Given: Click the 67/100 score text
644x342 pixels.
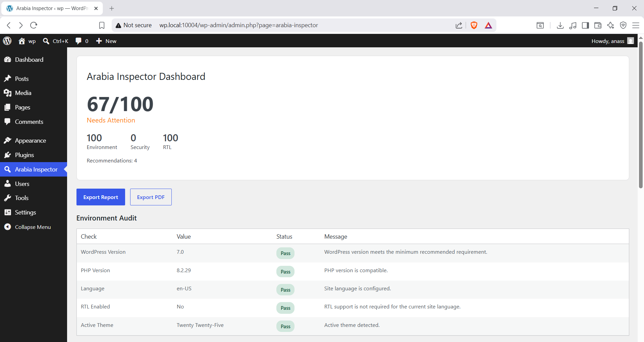Looking at the screenshot, I should tap(120, 104).
